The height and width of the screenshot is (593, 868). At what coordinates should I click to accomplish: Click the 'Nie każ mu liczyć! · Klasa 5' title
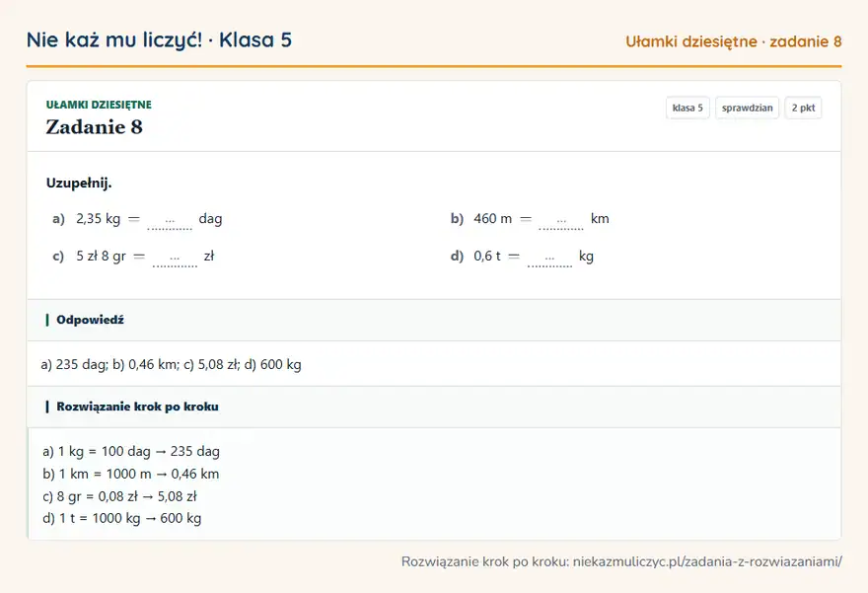pyautogui.click(x=159, y=39)
